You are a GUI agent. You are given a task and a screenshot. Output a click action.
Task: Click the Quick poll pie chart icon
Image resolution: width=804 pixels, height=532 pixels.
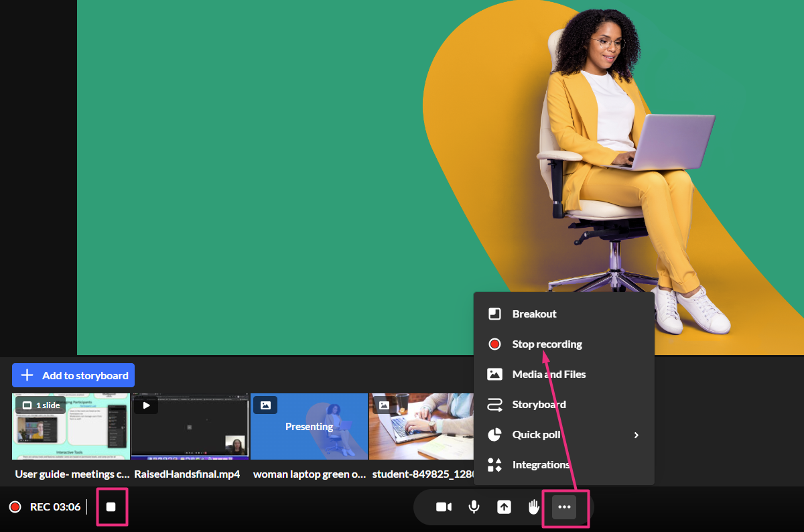click(x=494, y=435)
